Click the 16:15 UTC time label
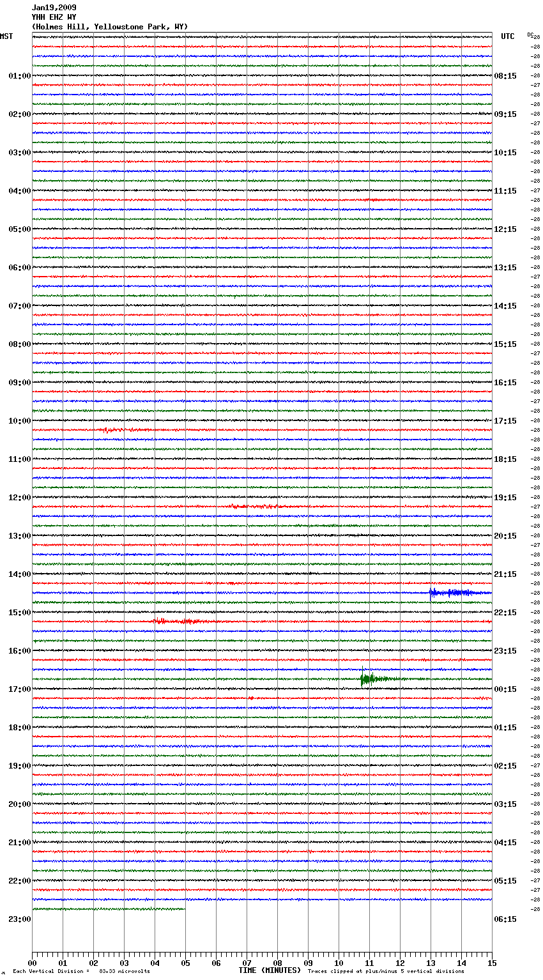 click(x=505, y=383)
